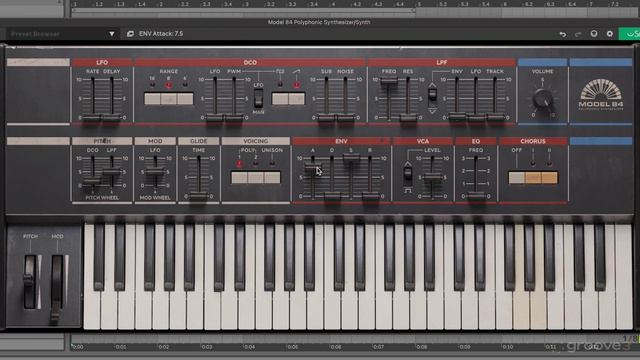Open the Preset Browser dropdown arrow

(111, 34)
